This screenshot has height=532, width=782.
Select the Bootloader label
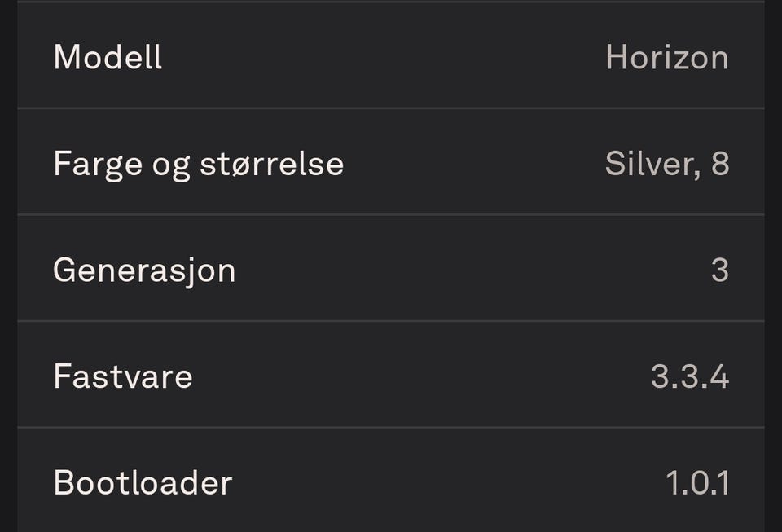143,482
